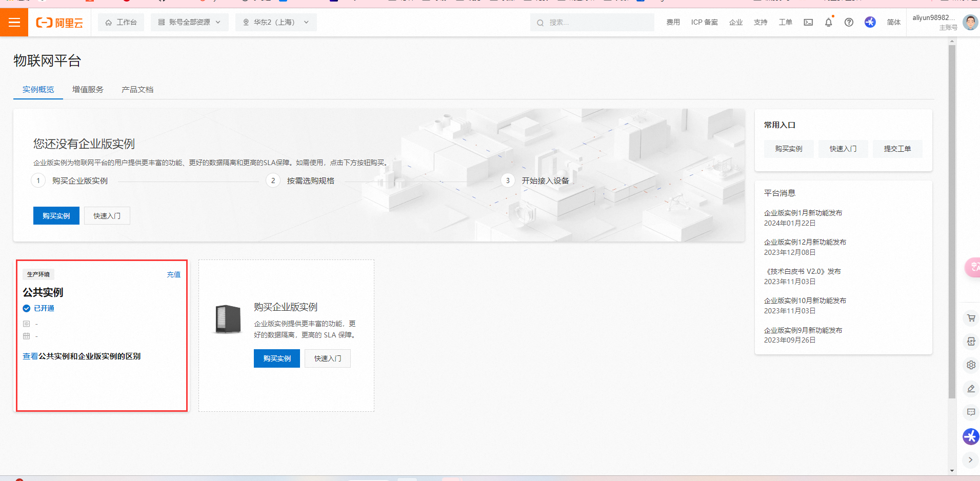Image resolution: width=980 pixels, height=481 pixels.
Task: Click step 1 购买企业版实例 text
Action: (80, 181)
